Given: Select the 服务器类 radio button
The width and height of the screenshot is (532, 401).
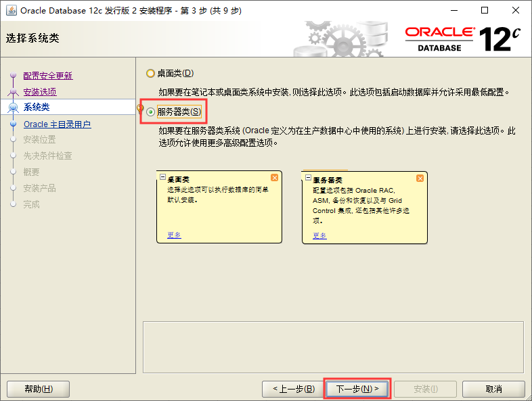Looking at the screenshot, I should tap(150, 112).
